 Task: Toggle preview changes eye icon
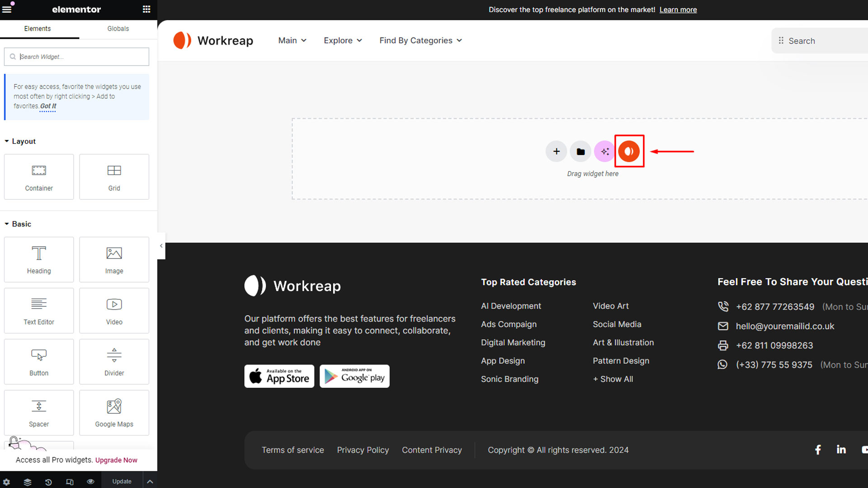(90, 482)
